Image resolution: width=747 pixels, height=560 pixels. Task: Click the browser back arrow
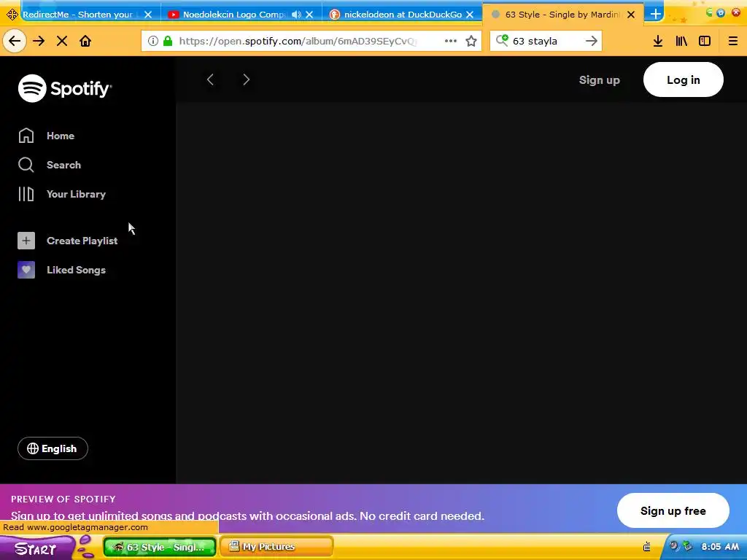15,41
